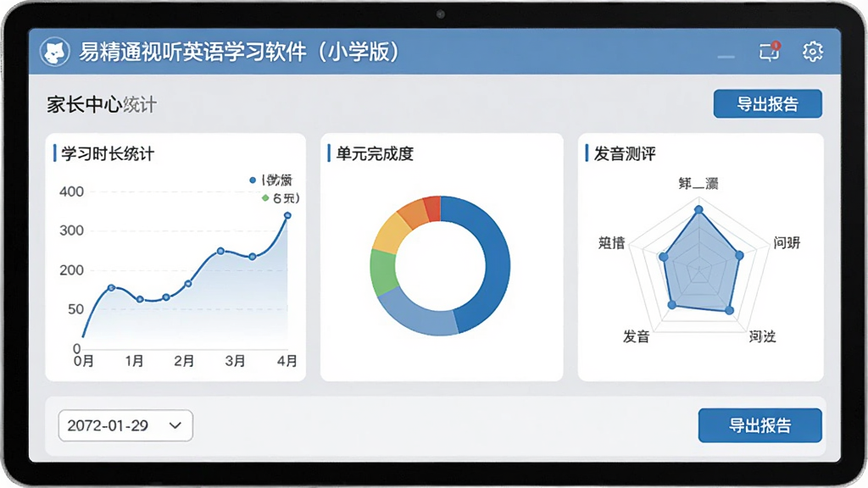This screenshot has width=868, height=488.
Task: Click the line chart's highest point at 4月
Action: (x=287, y=216)
